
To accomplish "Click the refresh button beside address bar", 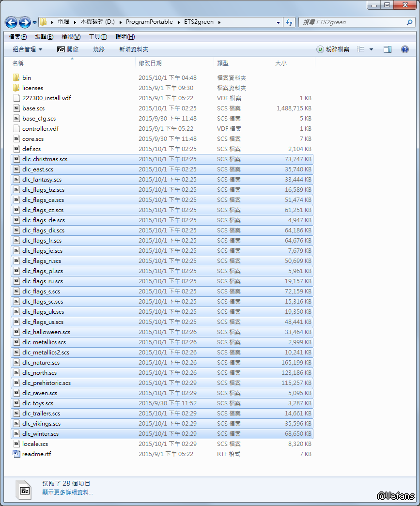I will pyautogui.click(x=289, y=22).
